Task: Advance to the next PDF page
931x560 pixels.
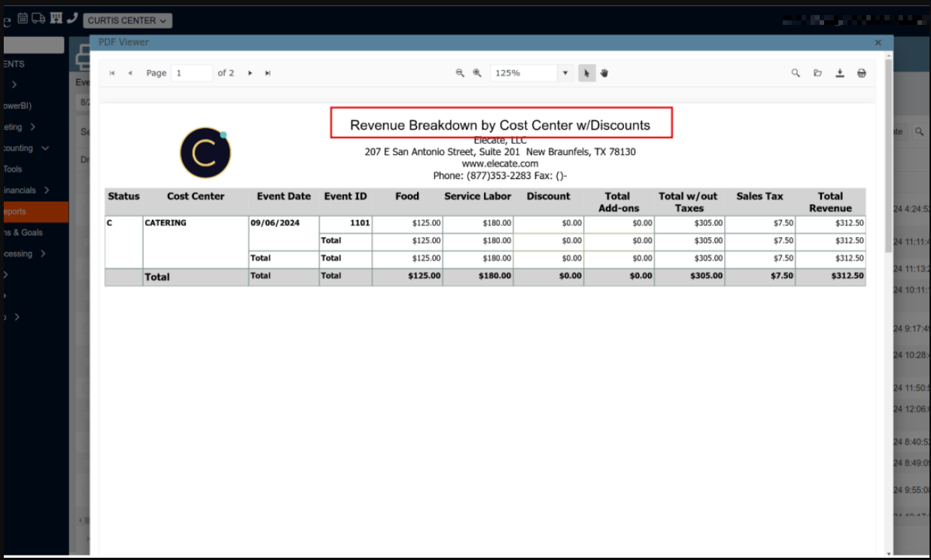Action: pyautogui.click(x=250, y=73)
